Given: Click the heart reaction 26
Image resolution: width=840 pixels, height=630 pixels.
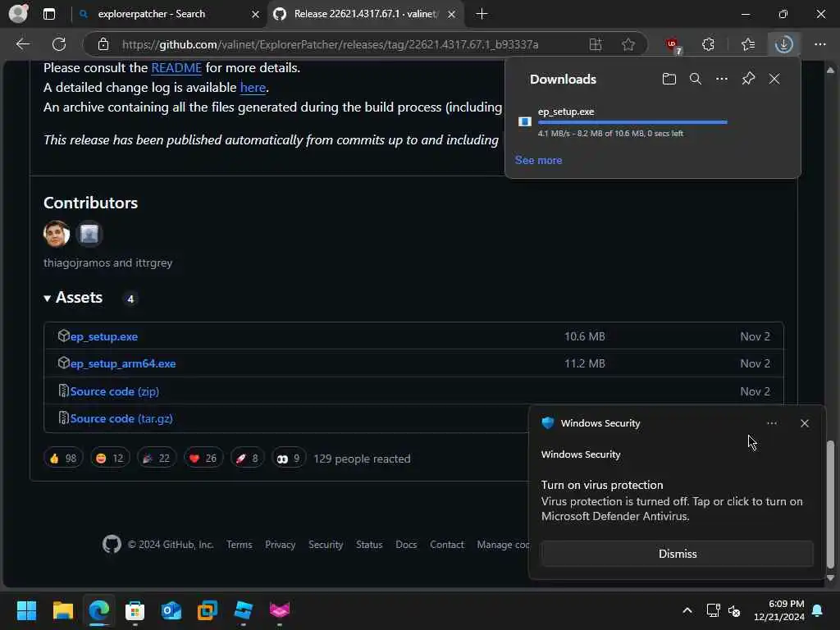Looking at the screenshot, I should [x=203, y=459].
